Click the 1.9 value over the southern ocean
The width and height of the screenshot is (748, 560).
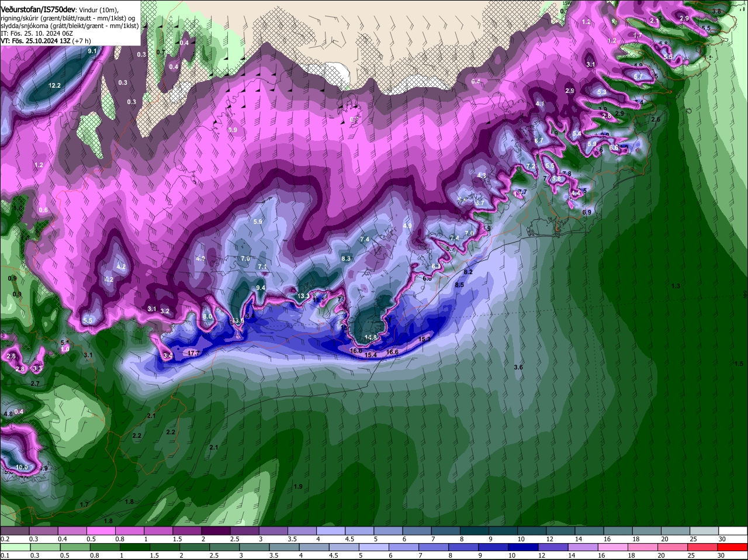tap(298, 486)
